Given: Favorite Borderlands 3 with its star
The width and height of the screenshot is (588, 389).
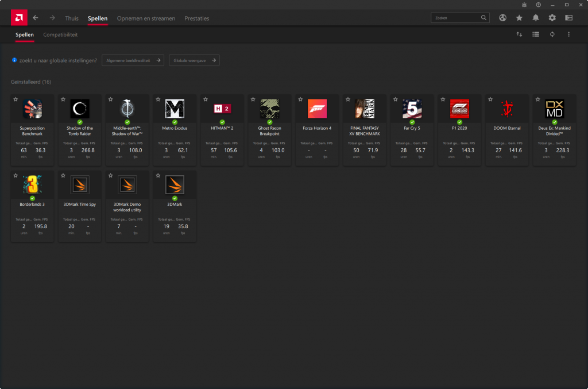Looking at the screenshot, I should (x=16, y=176).
